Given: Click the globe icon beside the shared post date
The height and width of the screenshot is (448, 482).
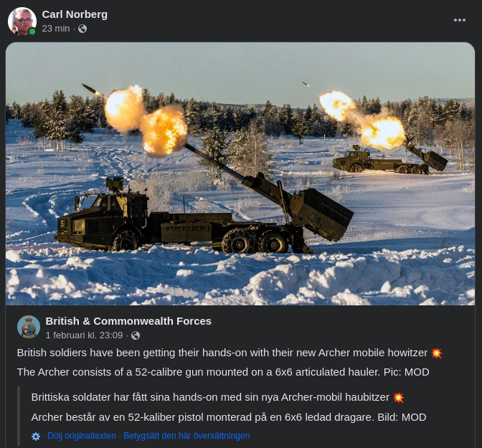Looking at the screenshot, I should [136, 335].
